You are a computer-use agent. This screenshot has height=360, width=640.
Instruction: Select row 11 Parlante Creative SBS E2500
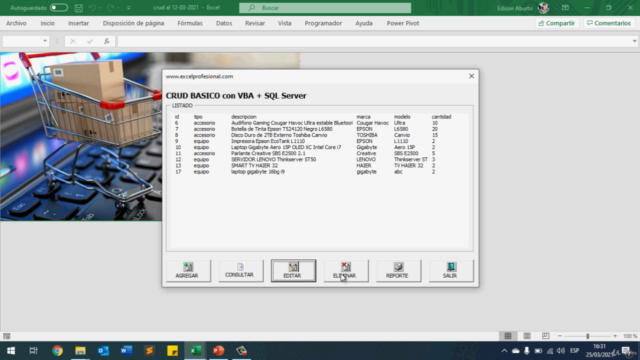319,153
